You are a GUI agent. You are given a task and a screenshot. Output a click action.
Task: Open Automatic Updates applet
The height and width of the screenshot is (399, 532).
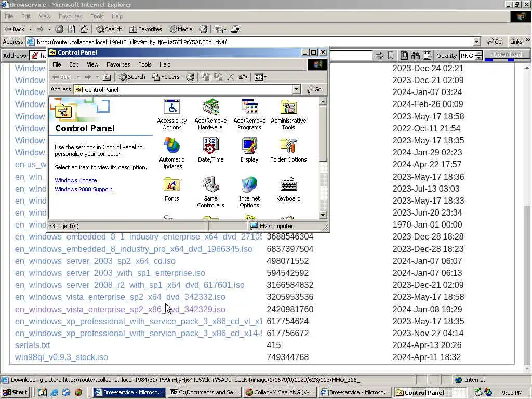171,153
